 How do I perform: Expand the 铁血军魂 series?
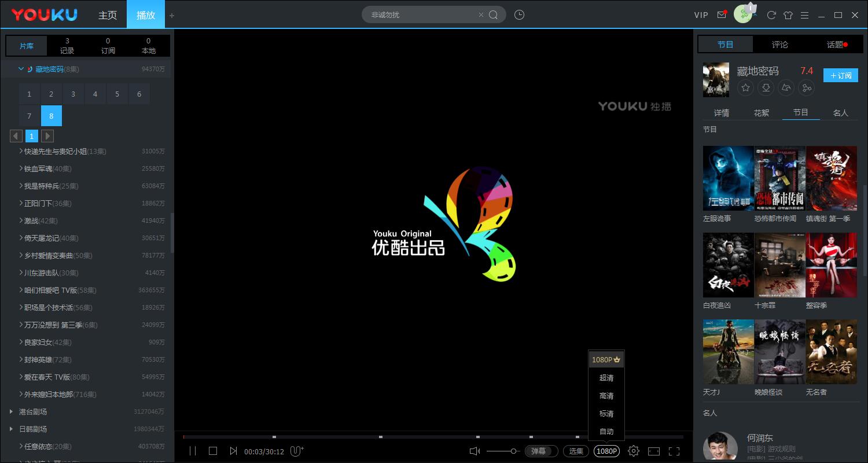click(21, 168)
